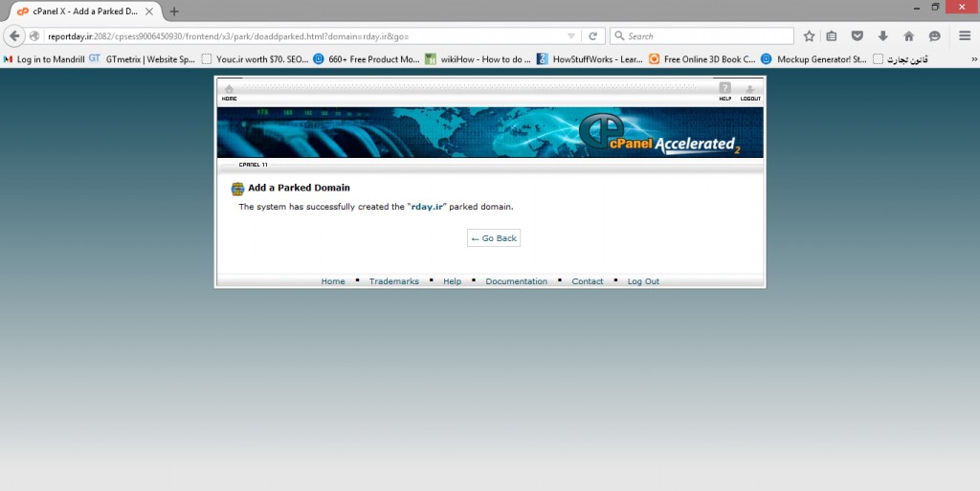Open the rday.ir parked domain link
This screenshot has width=980, height=491.
pyautogui.click(x=428, y=207)
